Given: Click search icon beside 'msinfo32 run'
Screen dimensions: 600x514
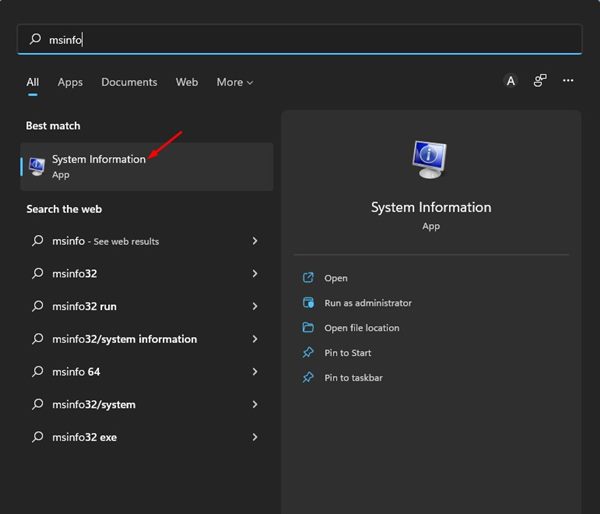Looking at the screenshot, I should click(x=38, y=306).
